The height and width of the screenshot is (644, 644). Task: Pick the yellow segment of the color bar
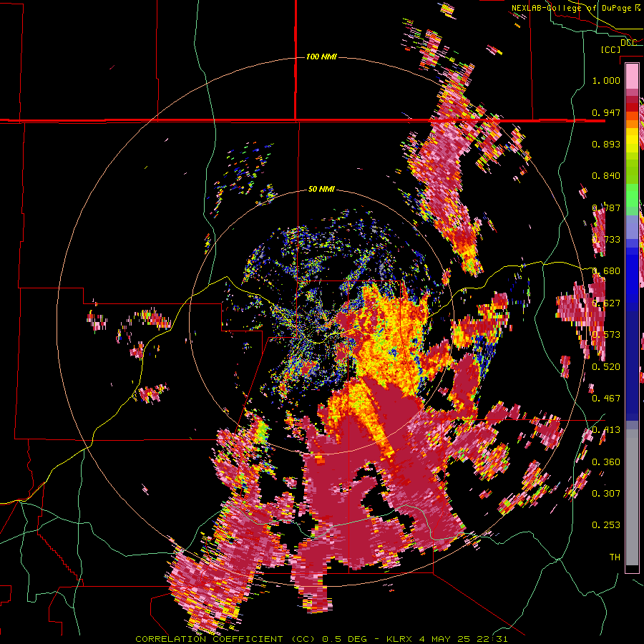(632, 140)
